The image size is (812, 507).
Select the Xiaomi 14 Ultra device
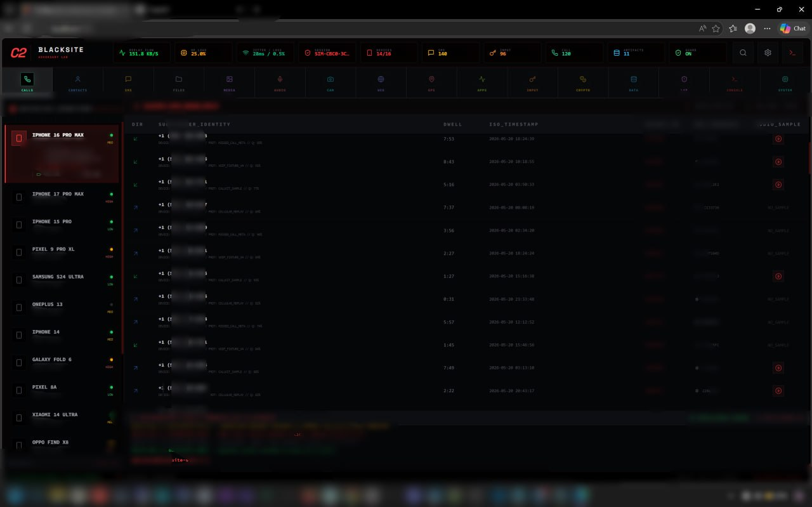point(62,418)
